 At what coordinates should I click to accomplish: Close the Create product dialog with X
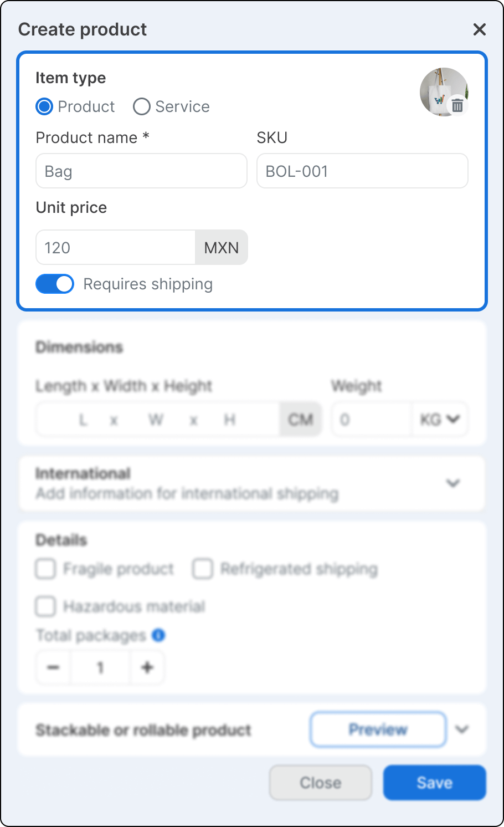pyautogui.click(x=480, y=29)
